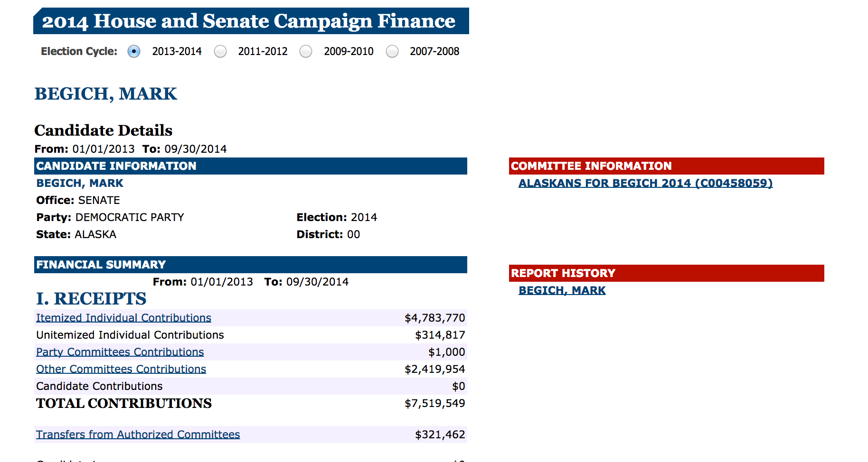Open Itemized Individual Contributions link
868x462 pixels.
[x=123, y=318]
